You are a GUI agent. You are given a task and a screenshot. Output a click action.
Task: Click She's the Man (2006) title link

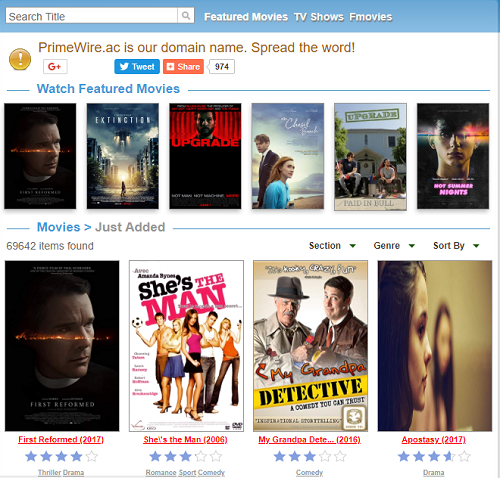[185, 440]
